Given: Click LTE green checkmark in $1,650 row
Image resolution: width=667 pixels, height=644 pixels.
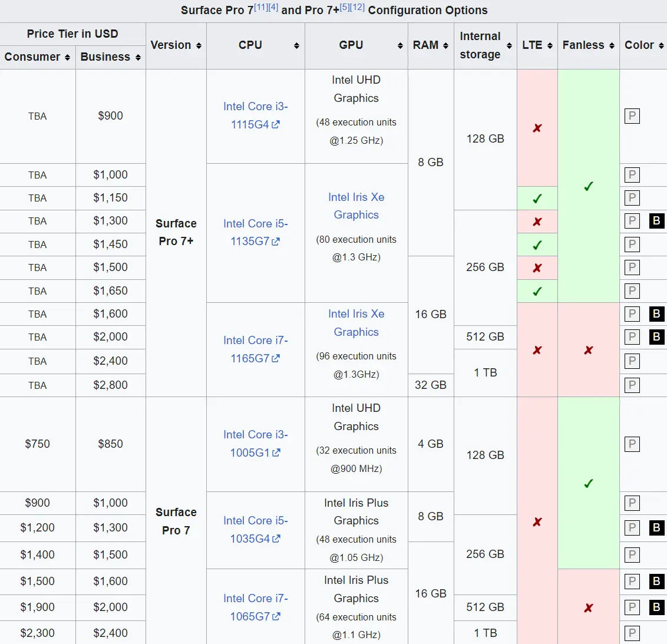Looking at the screenshot, I should click(x=537, y=291).
